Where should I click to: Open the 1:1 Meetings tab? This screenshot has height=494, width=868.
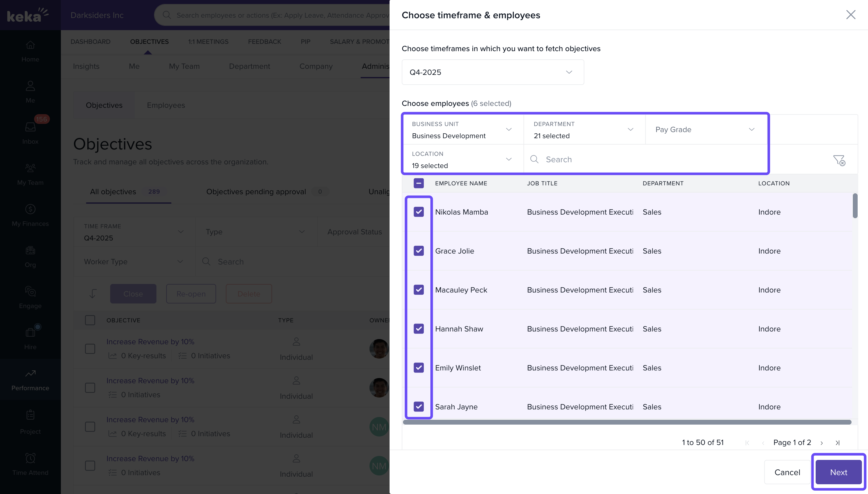(208, 42)
